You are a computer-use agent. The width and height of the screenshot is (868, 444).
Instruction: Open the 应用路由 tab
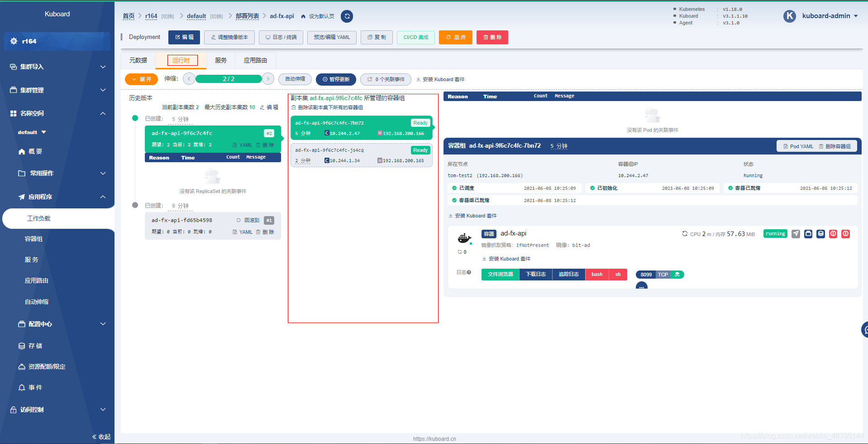pyautogui.click(x=255, y=60)
